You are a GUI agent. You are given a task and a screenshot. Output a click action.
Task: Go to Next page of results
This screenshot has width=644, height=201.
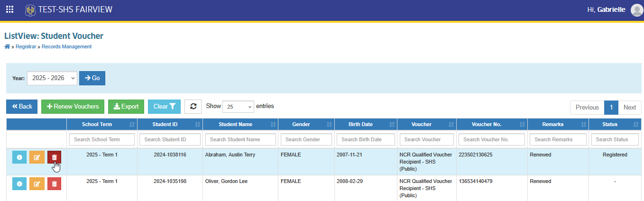pos(629,108)
